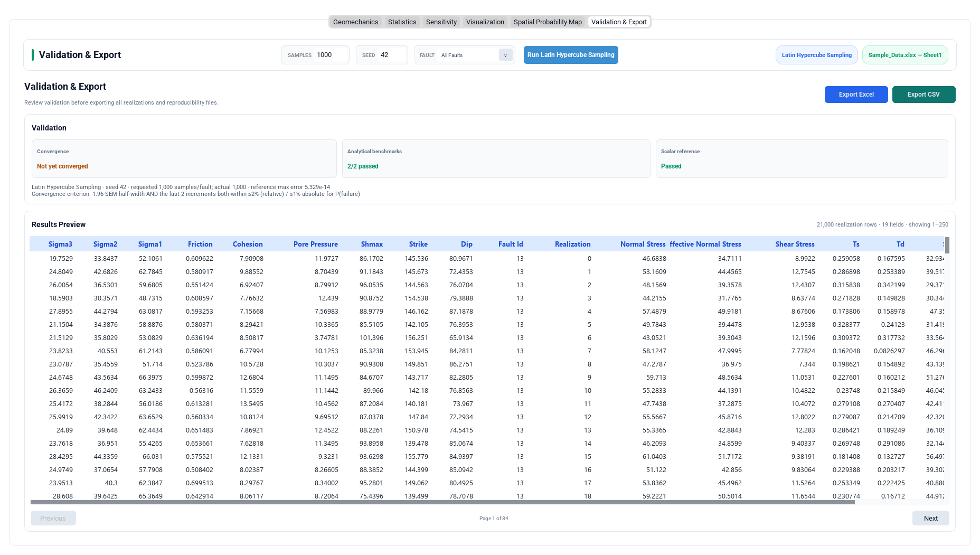Go to the Next results page
The height and width of the screenshot is (555, 980).
click(x=930, y=518)
